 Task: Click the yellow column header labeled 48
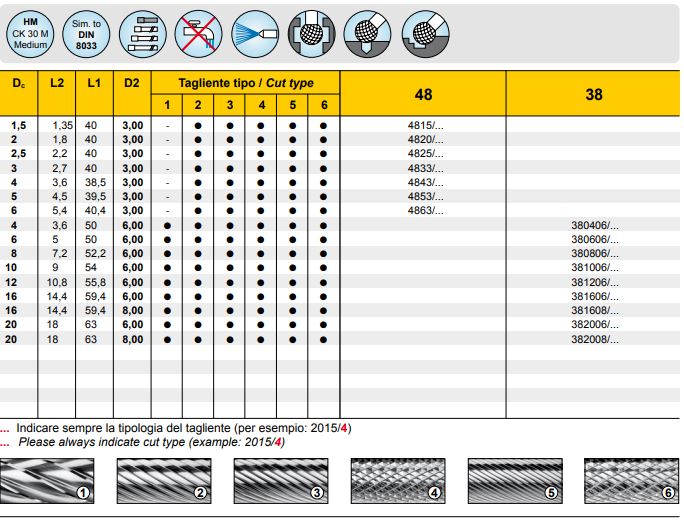coord(423,95)
